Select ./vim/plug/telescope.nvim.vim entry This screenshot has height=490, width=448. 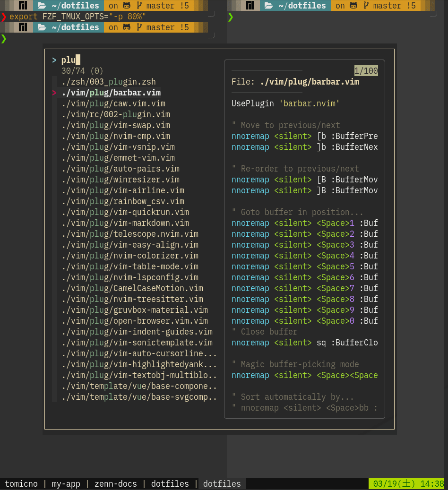pos(130,234)
